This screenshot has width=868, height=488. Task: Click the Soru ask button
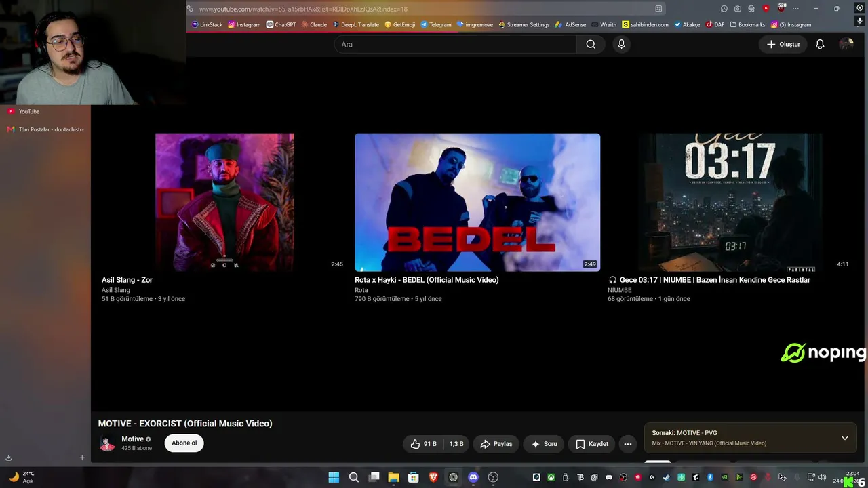[x=543, y=444]
